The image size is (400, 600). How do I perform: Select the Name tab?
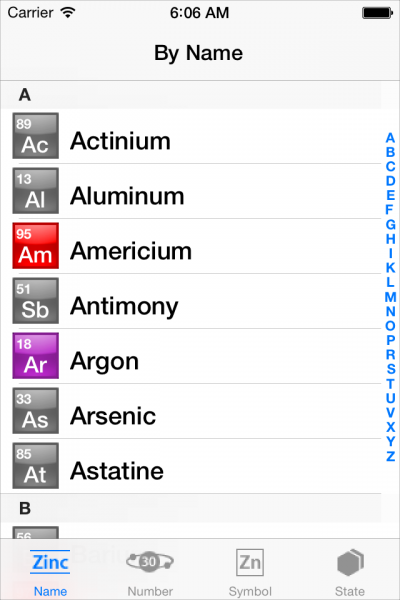point(50,572)
